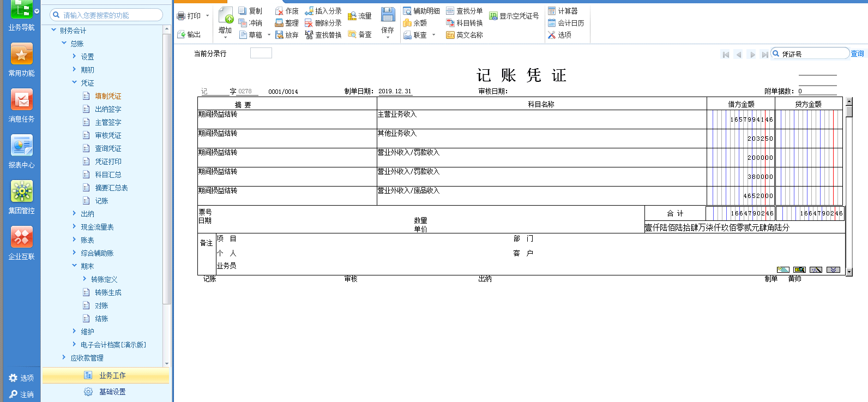
Task: Click sidebar 选项 gear icon at bottom left
Action: pyautogui.click(x=13, y=378)
